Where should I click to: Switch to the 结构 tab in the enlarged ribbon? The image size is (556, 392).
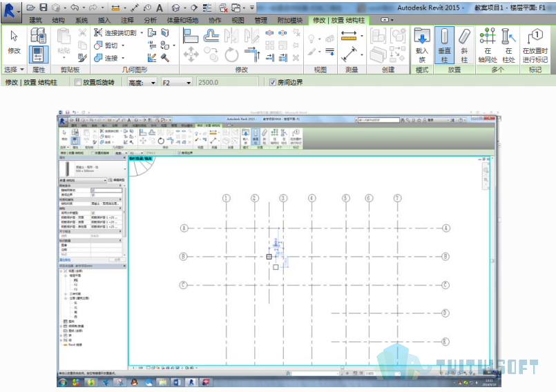coord(58,20)
